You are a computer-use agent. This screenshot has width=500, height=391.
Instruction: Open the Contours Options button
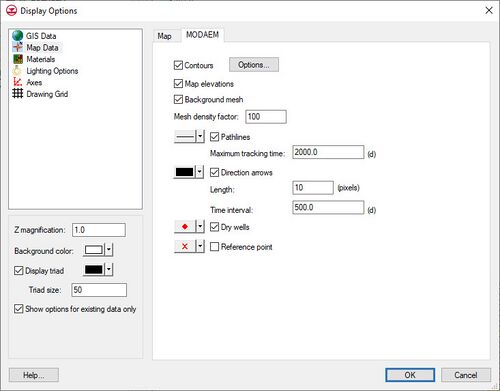254,65
